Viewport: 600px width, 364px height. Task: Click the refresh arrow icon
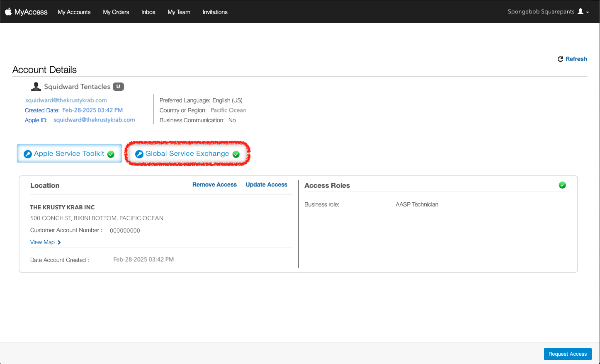[560, 59]
